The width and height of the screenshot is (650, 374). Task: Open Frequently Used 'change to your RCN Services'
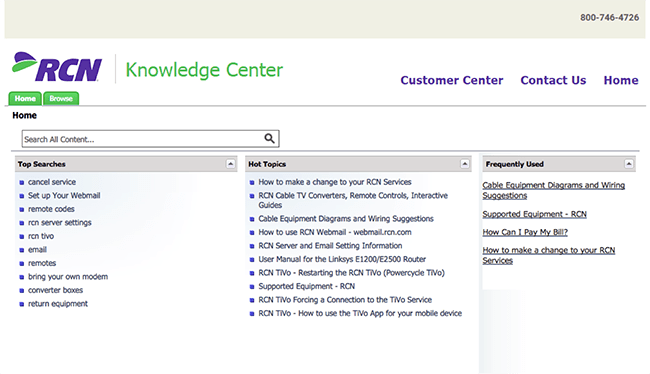[549, 255]
